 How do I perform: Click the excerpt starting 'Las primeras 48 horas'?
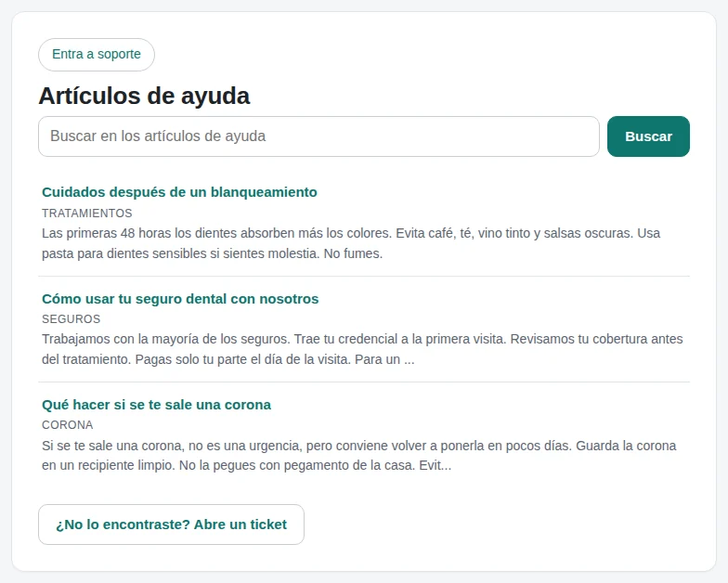(x=351, y=243)
